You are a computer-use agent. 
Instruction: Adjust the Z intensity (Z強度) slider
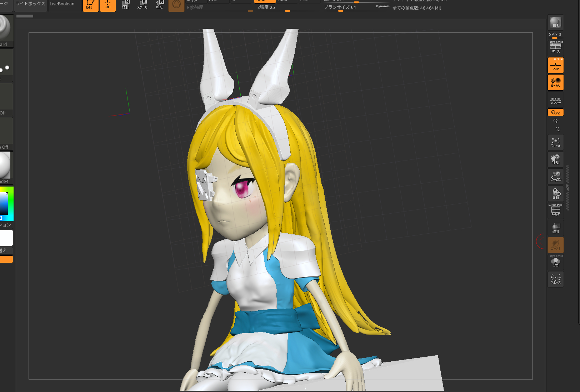tap(288, 8)
